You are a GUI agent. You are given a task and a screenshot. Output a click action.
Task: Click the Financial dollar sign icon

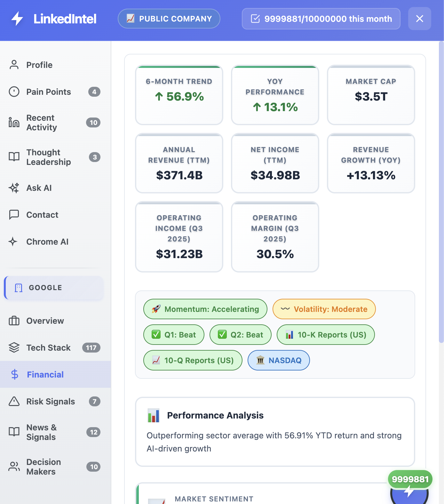click(x=15, y=374)
